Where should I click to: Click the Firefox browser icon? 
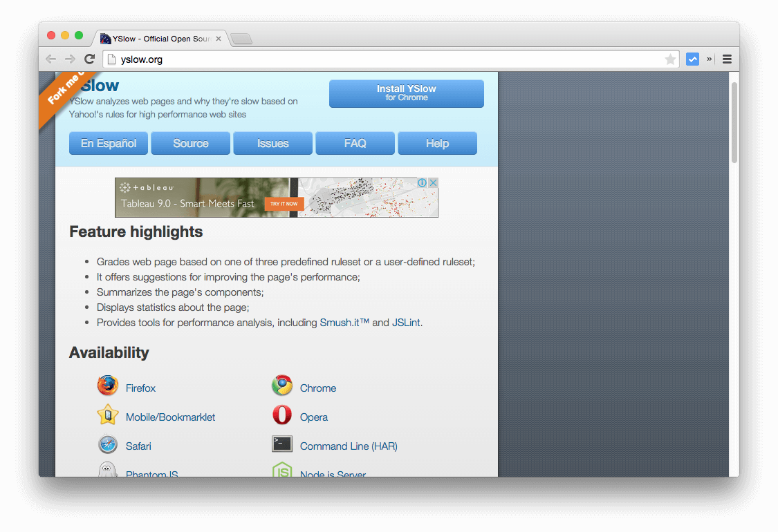pyautogui.click(x=108, y=386)
